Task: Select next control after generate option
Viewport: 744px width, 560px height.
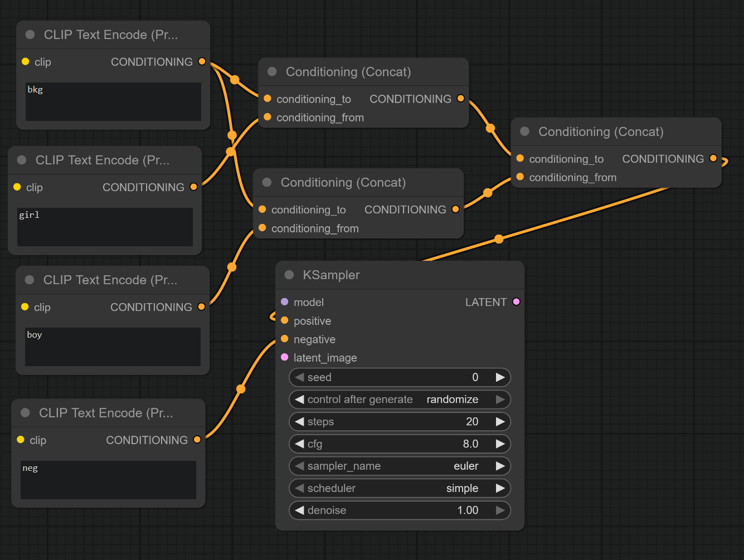Action: point(500,400)
